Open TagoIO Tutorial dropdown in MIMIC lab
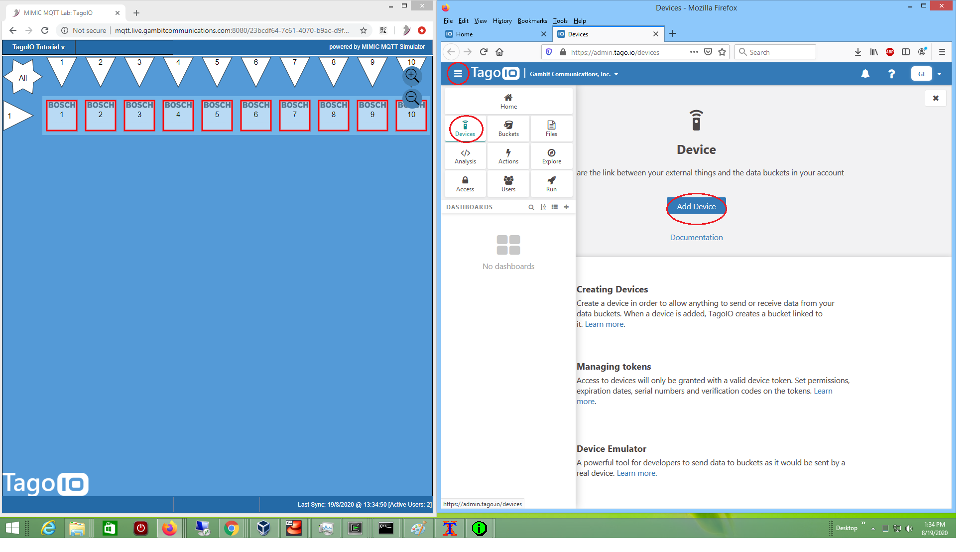The image size is (980, 552). click(x=38, y=47)
